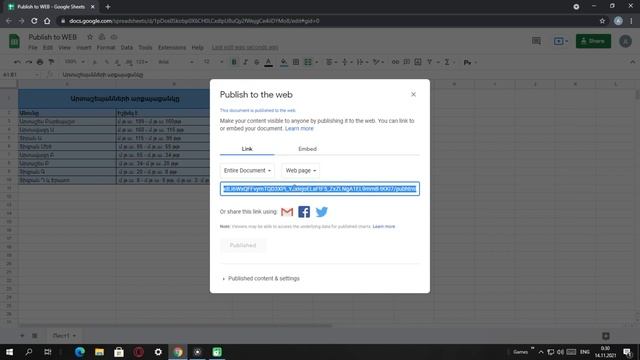Image resolution: width=640 pixels, height=360 pixels.
Task: Click the redo toolbar icon
Action: click(x=29, y=62)
